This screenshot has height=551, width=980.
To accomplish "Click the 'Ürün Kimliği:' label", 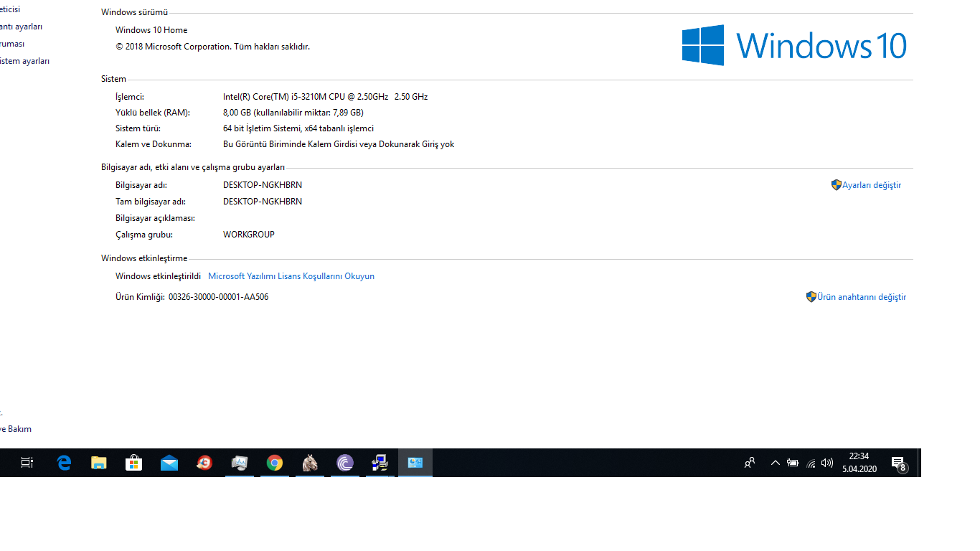I will click(x=140, y=297).
